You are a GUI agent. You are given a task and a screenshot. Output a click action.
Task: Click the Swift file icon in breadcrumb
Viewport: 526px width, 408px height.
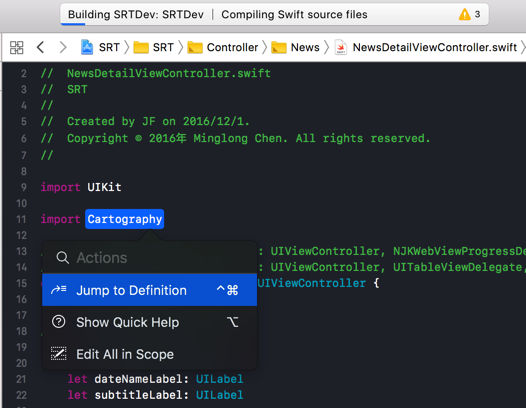[341, 47]
